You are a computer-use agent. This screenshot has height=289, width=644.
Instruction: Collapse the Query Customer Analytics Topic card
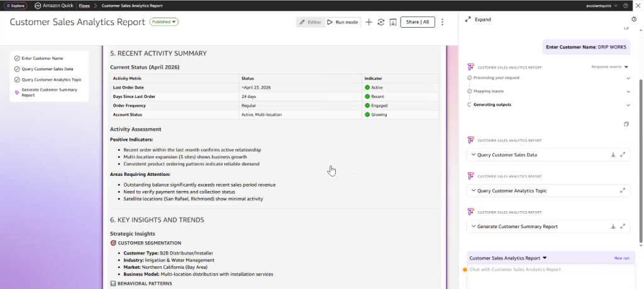[474, 190]
